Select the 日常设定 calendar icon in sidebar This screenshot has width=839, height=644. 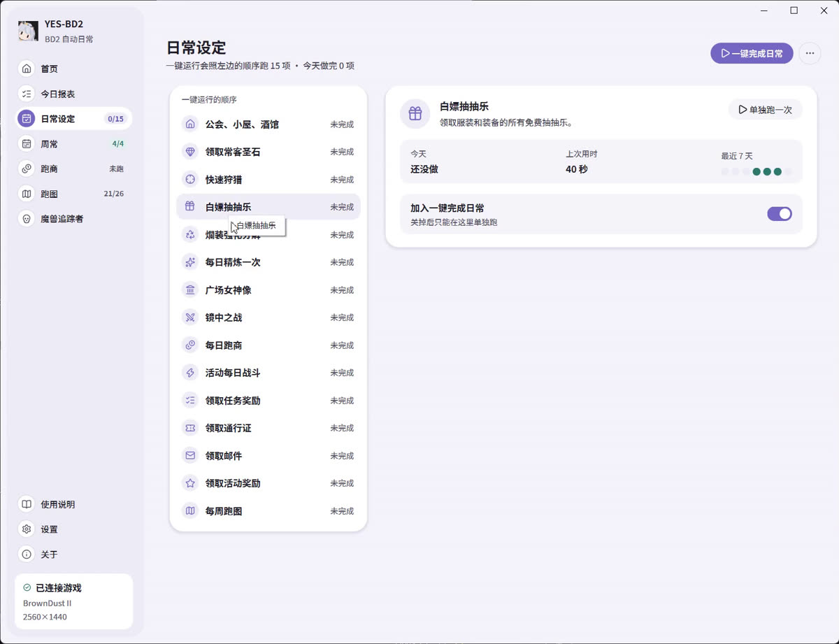27,119
